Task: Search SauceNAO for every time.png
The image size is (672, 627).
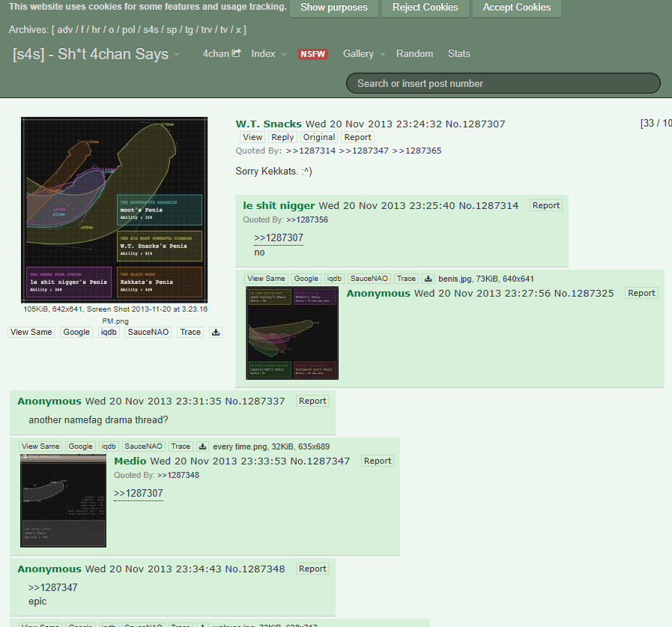Action: click(144, 446)
